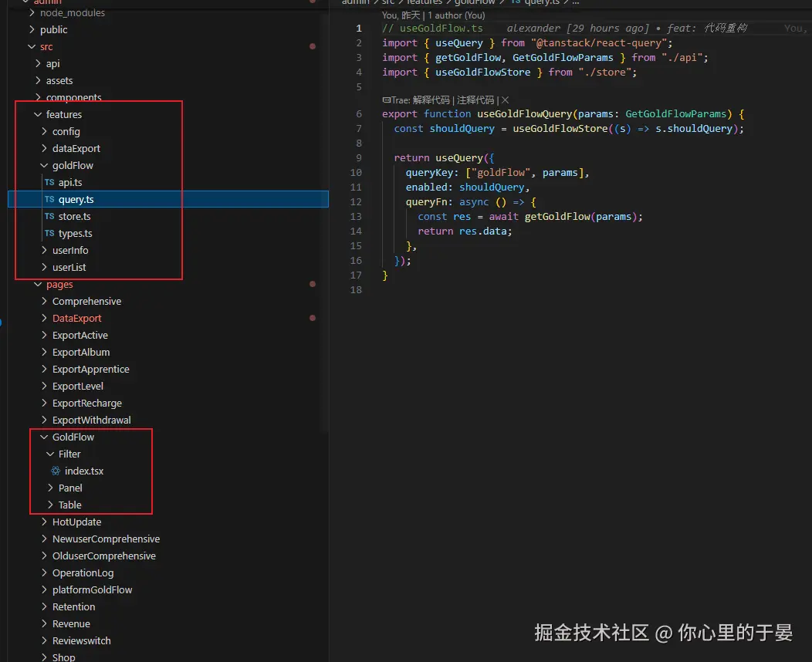
Task: Collapse the GoldFlow folder under pages
Action: pyautogui.click(x=45, y=437)
